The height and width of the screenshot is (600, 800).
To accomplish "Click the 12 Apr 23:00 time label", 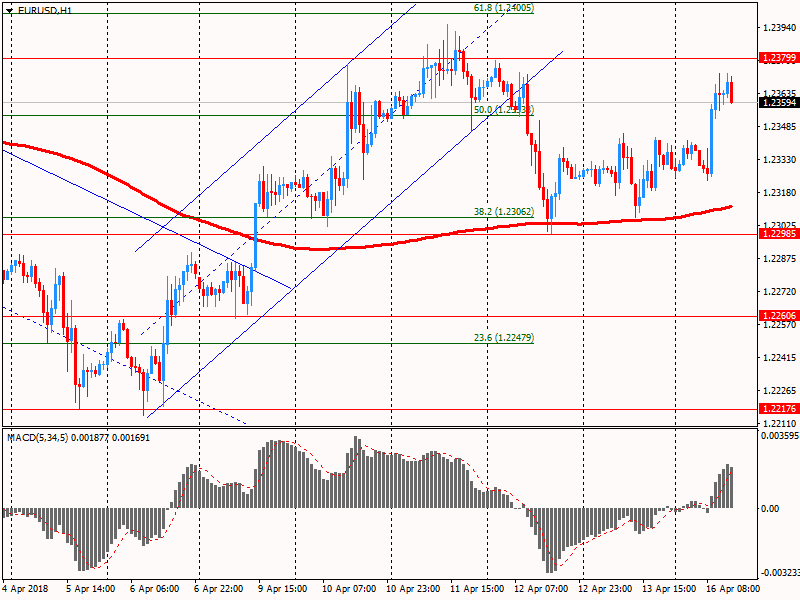I will click(605, 589).
